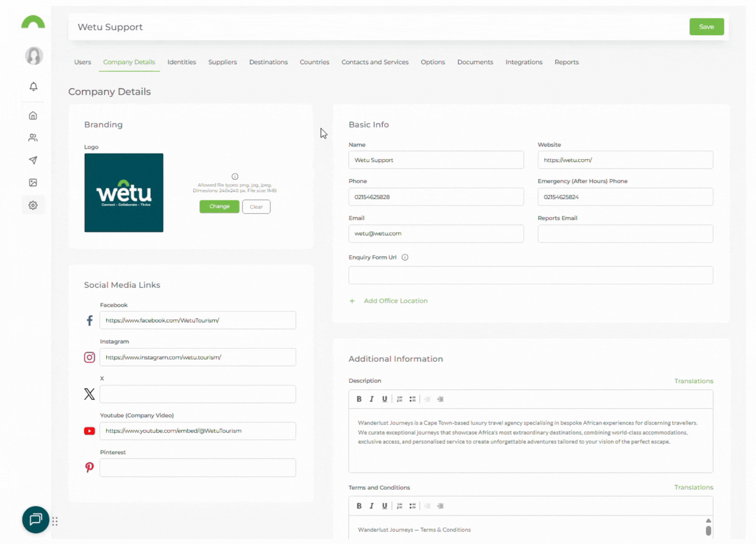Click Terms and Conditions scrollbar thumb
This screenshot has width=756, height=544.
tap(708, 530)
